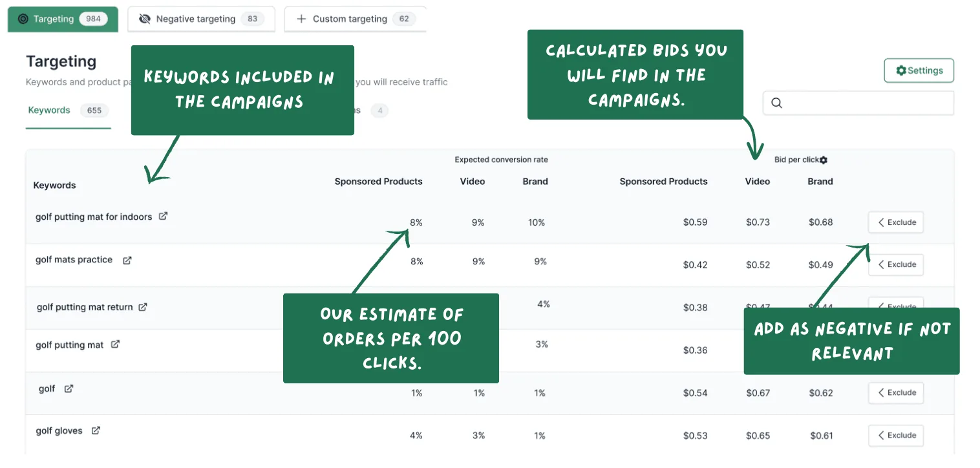Open the Negative targeting tab
Image resolution: width=980 pixels, height=468 pixels.
(x=201, y=19)
